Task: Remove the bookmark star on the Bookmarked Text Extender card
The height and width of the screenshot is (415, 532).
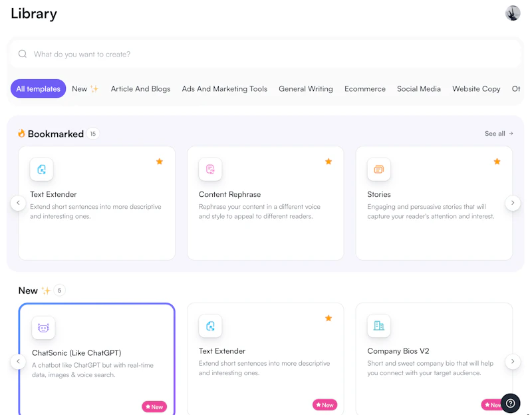Action: tap(160, 162)
